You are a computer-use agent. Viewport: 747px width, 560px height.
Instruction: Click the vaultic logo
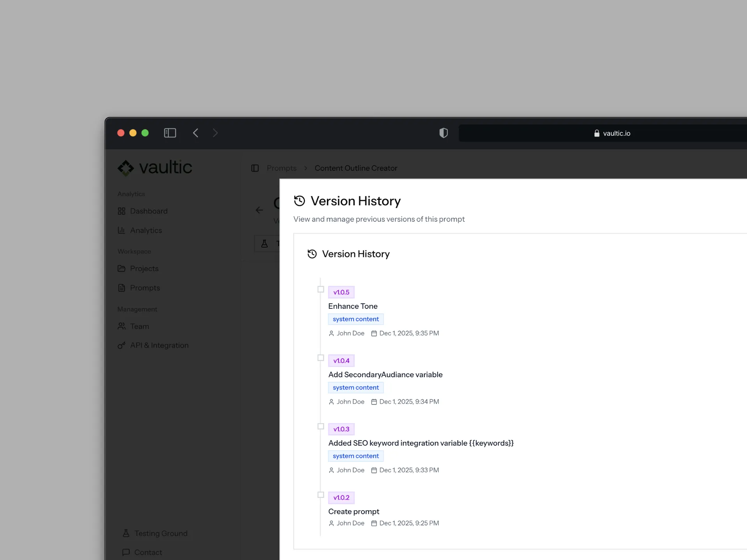pos(155,168)
